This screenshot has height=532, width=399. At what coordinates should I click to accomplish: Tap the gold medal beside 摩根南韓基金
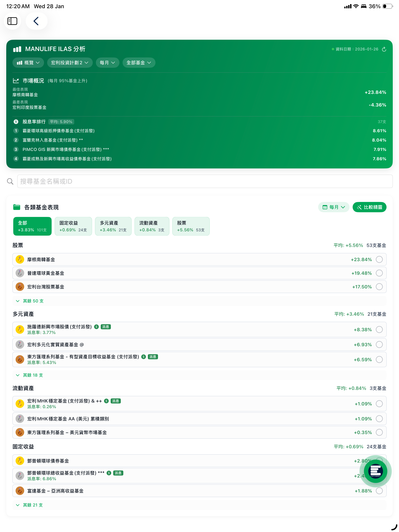click(x=20, y=260)
